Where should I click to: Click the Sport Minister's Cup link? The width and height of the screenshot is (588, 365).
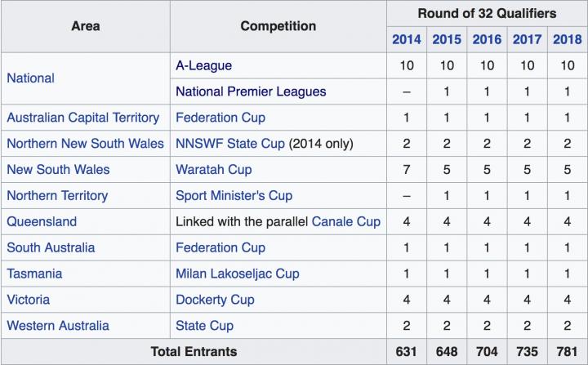coord(234,196)
